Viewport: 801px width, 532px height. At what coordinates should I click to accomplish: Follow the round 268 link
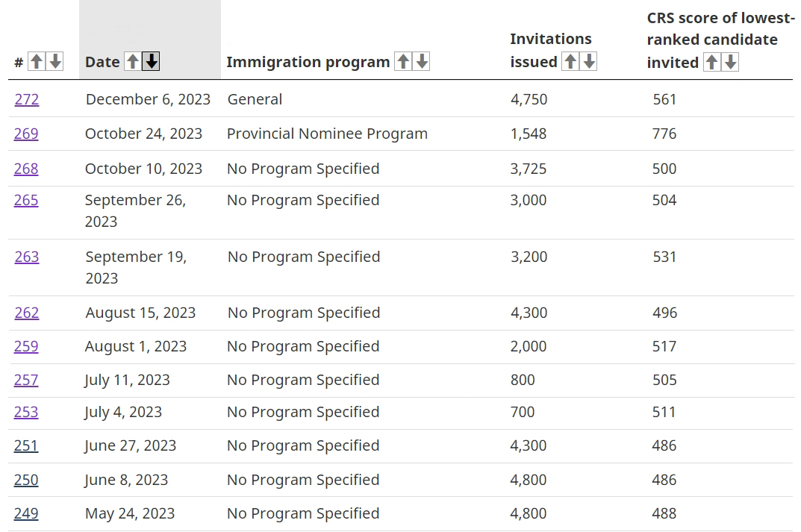point(26,169)
